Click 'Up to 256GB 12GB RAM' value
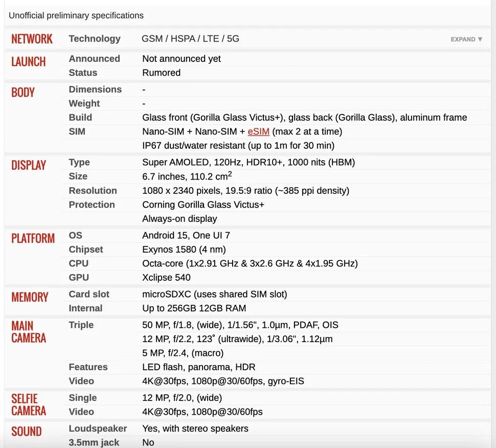The height and width of the screenshot is (448, 496). [x=194, y=308]
